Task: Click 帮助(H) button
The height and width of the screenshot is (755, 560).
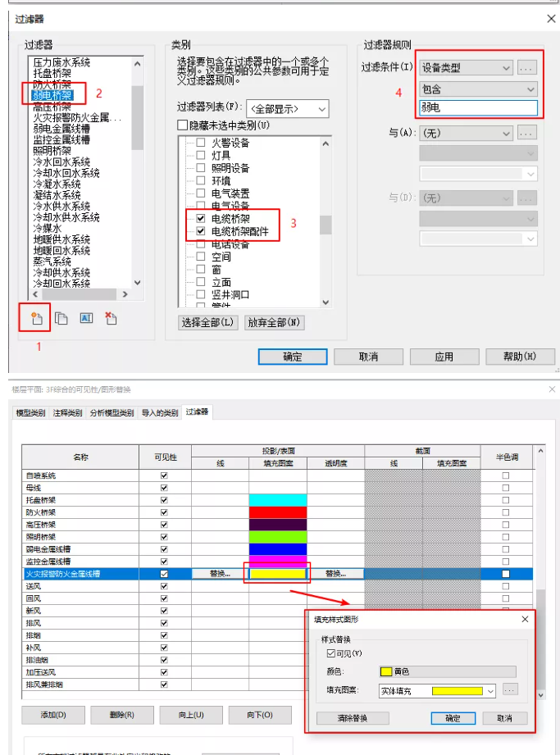Action: (520, 357)
